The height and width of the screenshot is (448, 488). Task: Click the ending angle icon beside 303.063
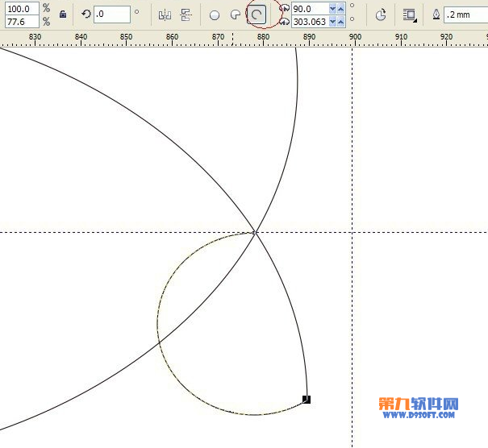point(285,22)
